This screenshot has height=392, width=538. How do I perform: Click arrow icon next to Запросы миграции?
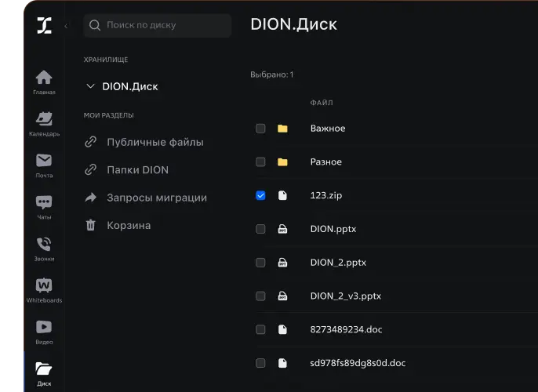91,198
